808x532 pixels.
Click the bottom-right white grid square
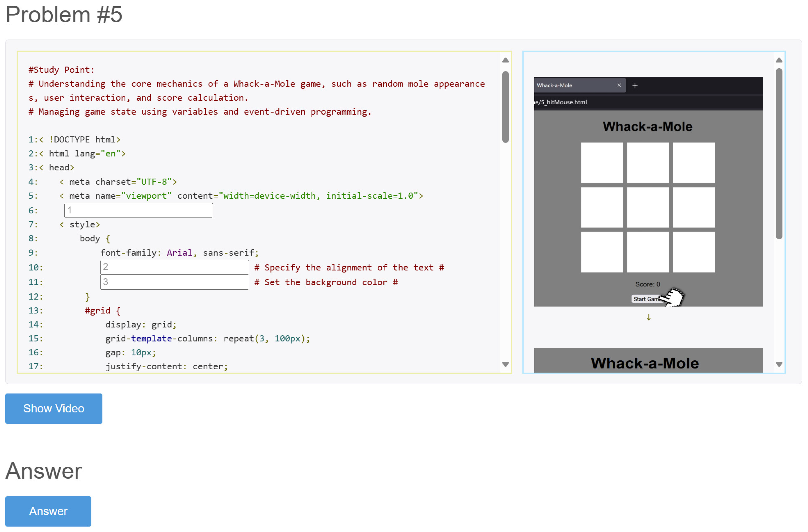[x=694, y=252]
